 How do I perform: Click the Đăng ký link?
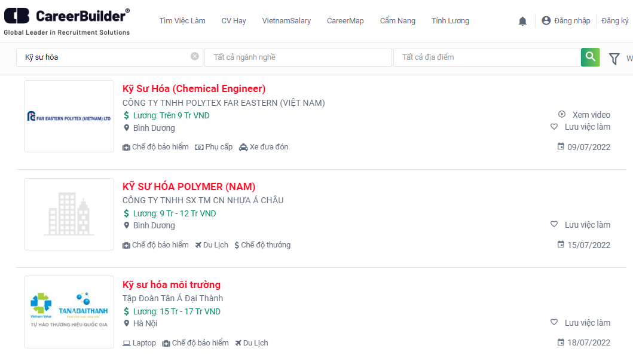click(x=614, y=21)
